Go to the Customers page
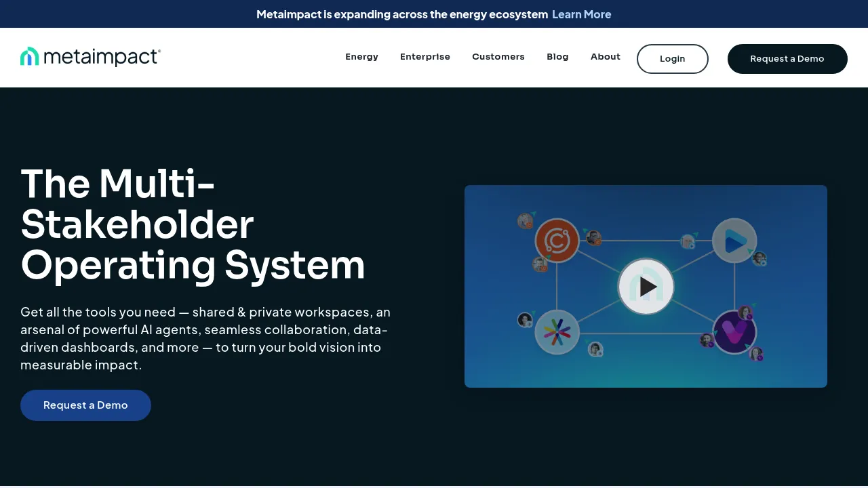The width and height of the screenshot is (868, 488). pyautogui.click(x=498, y=57)
